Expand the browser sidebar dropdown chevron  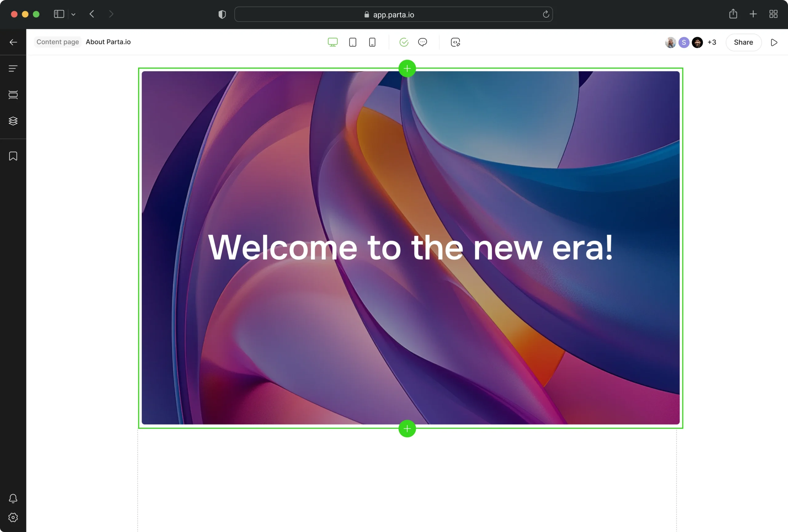click(x=73, y=14)
